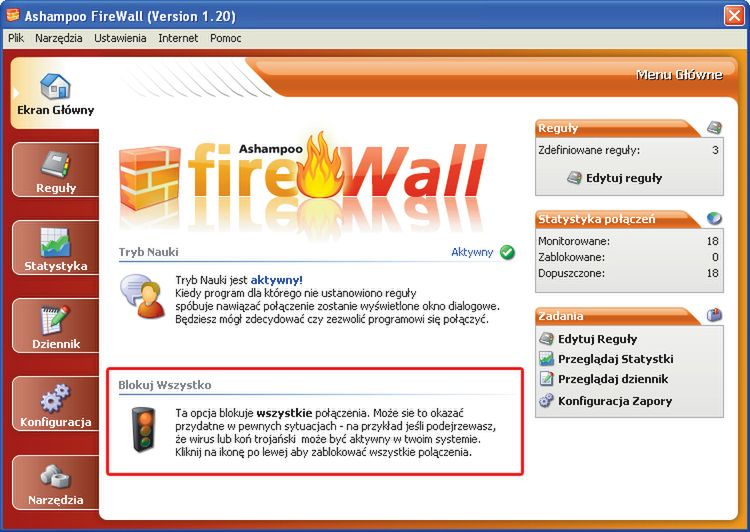Screen dimensions: 750x532
Task: Click the Statystyka połączeń pie chart icon
Action: click(715, 219)
